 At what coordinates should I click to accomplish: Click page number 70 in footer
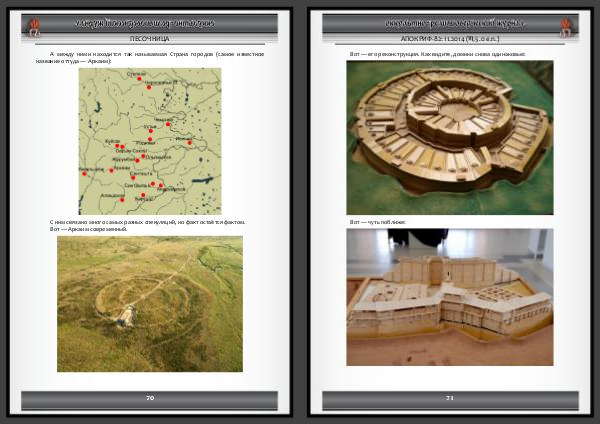pyautogui.click(x=150, y=398)
